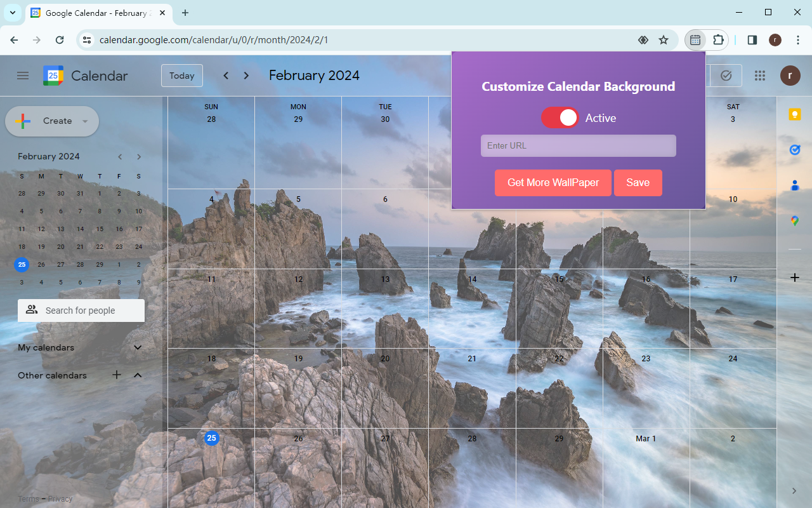Image resolution: width=812 pixels, height=508 pixels.
Task: Open the Google apps grid
Action: click(x=760, y=76)
